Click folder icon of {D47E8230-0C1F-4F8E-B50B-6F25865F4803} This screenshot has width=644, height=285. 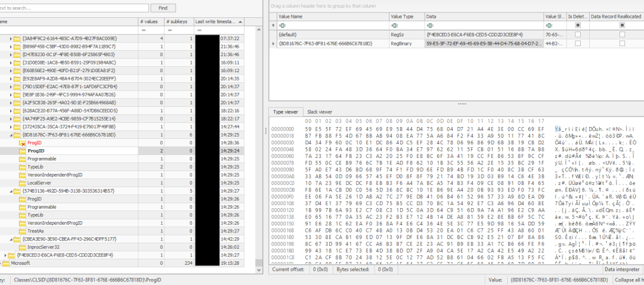pyautogui.click(x=17, y=54)
